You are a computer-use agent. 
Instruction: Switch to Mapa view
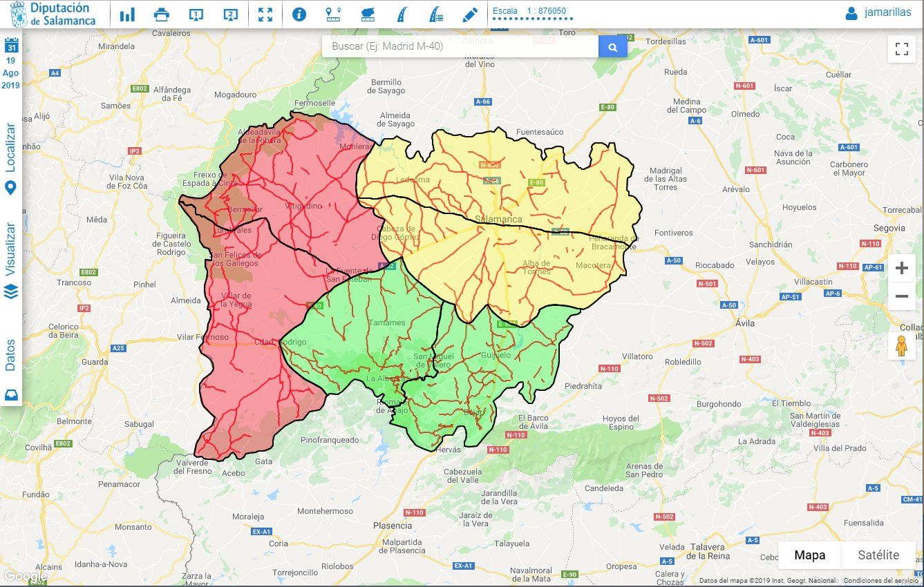click(x=810, y=555)
